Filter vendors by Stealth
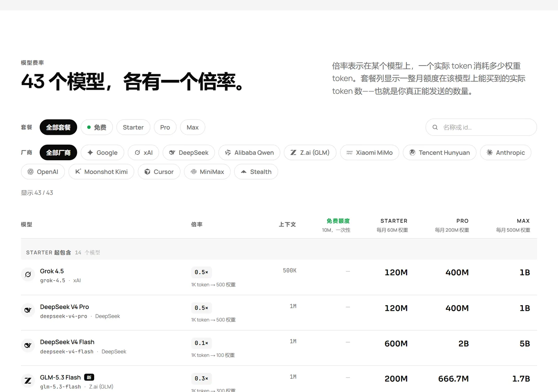The image size is (558, 392). pos(256,172)
